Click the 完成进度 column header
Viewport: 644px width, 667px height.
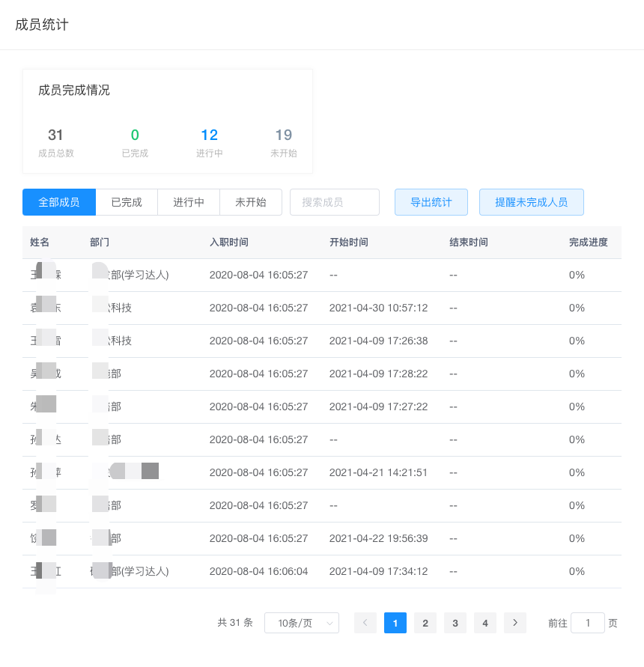[x=588, y=243]
